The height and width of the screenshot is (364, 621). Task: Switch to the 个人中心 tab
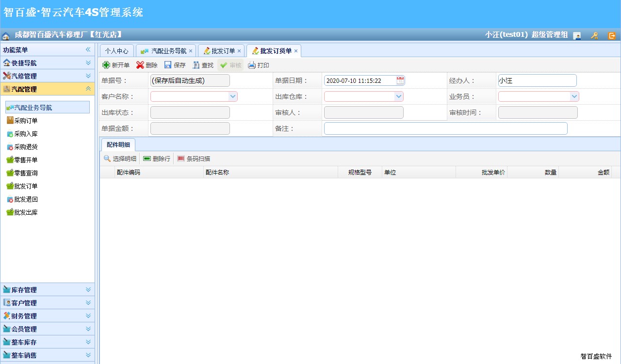[117, 51]
